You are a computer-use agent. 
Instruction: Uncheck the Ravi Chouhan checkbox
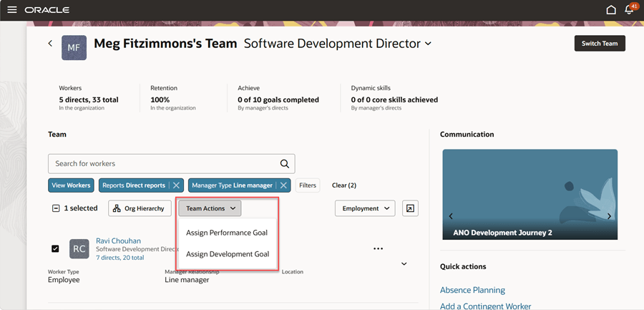coord(55,248)
